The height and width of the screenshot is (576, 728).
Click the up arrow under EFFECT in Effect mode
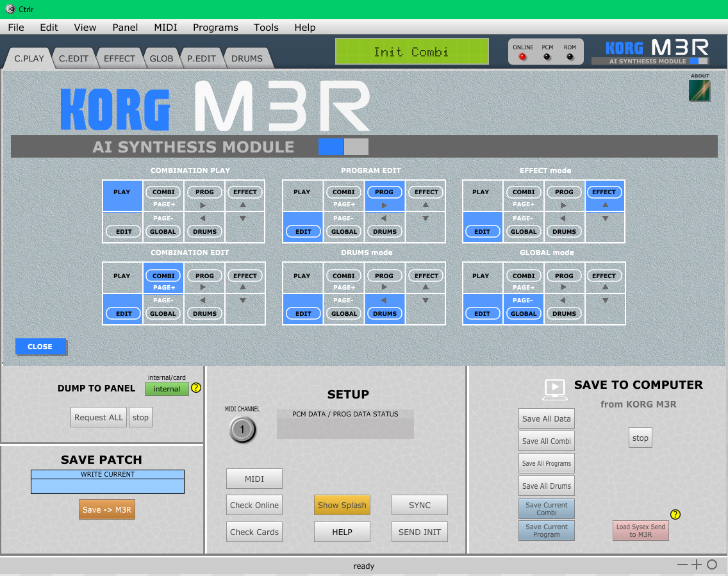click(605, 204)
